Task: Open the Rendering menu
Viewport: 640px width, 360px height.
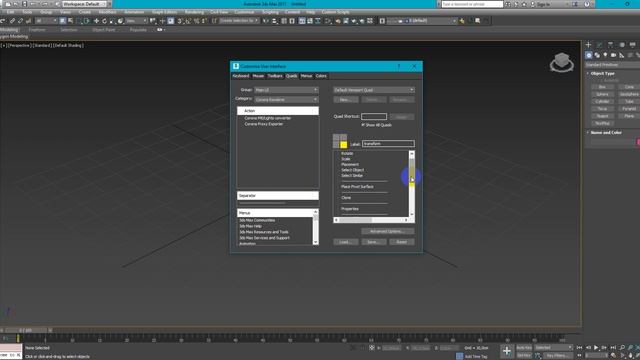Action: point(194,12)
